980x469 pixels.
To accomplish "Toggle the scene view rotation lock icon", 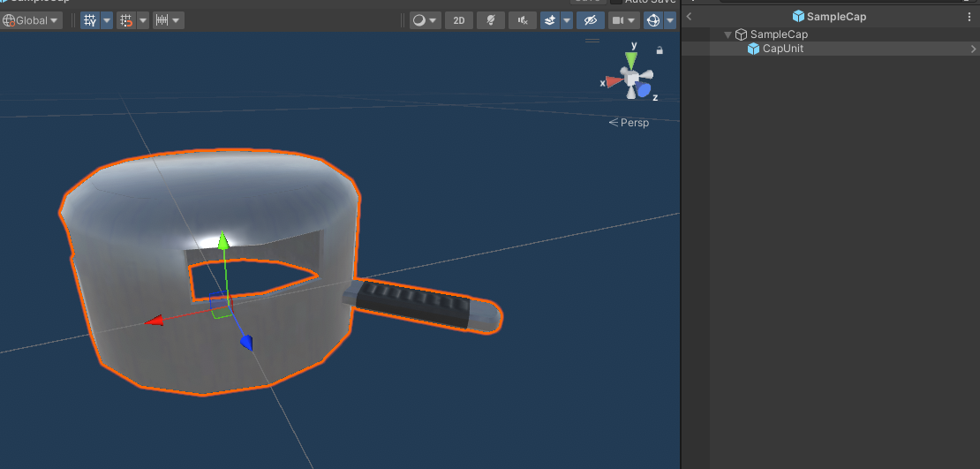I will coord(660,50).
